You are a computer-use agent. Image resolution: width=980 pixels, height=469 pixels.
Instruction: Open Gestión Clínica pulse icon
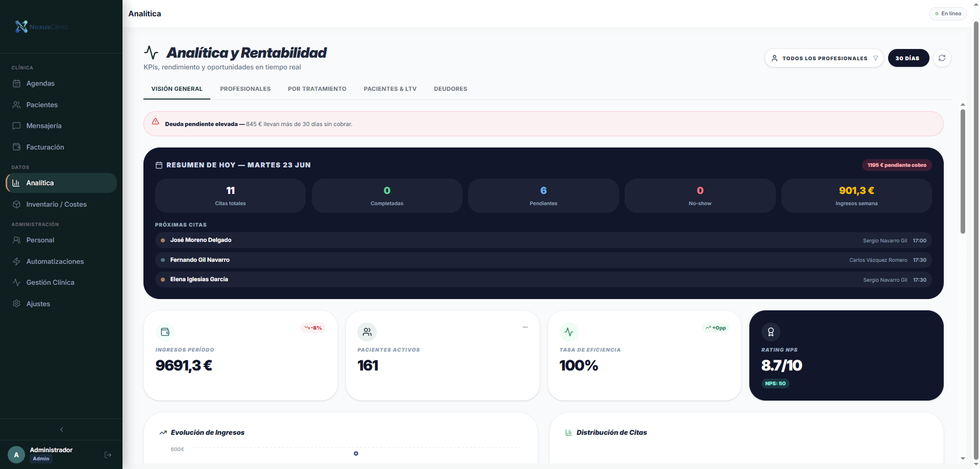coord(16,282)
